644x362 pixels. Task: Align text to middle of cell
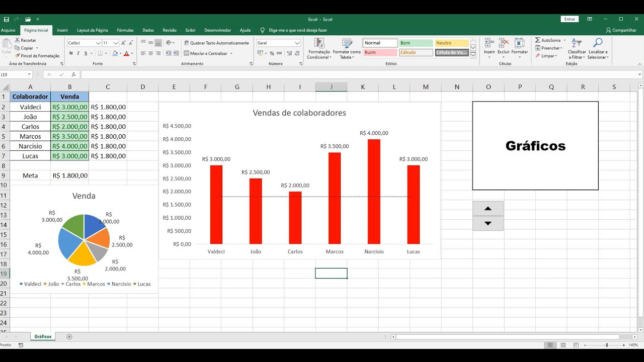151,43
